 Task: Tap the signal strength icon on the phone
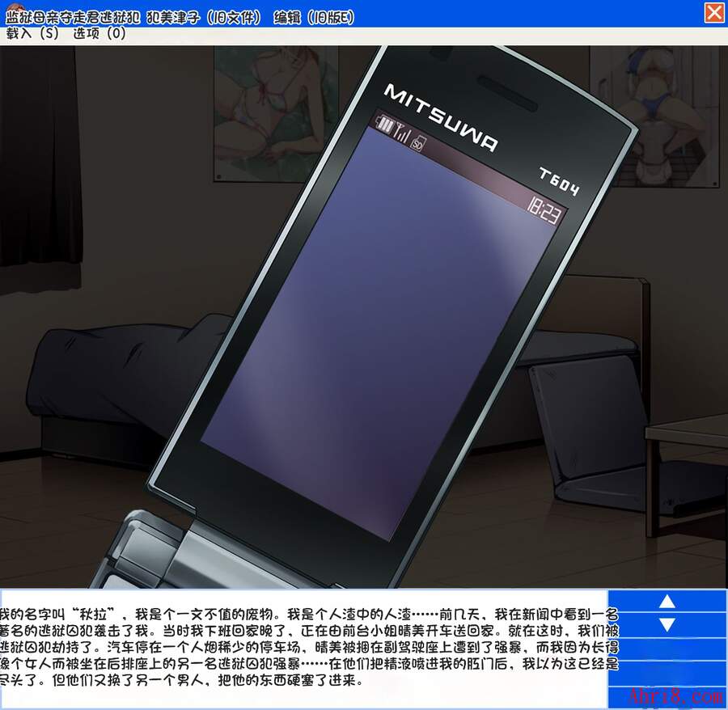pyautogui.click(x=401, y=133)
